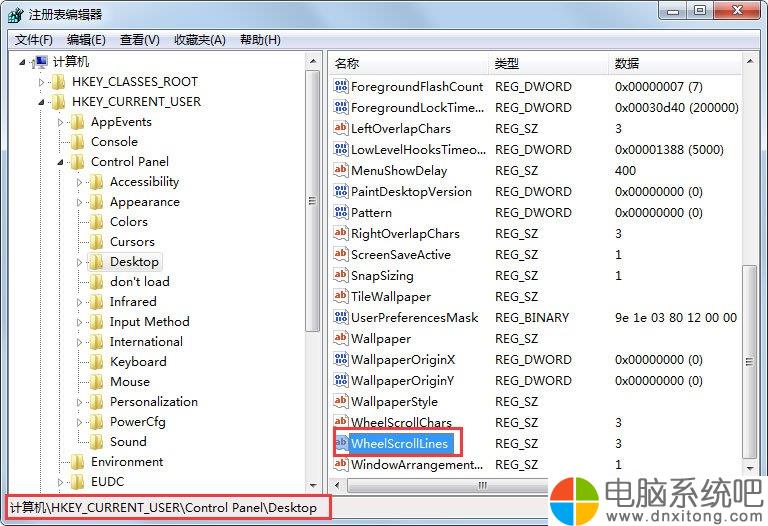
Task: Expand the Personalization key
Action: point(80,402)
